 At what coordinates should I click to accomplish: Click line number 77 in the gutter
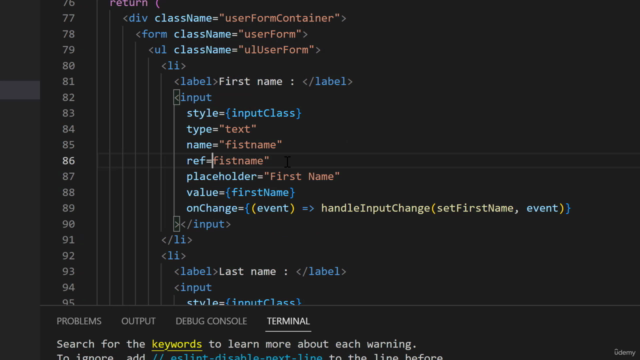pos(69,18)
